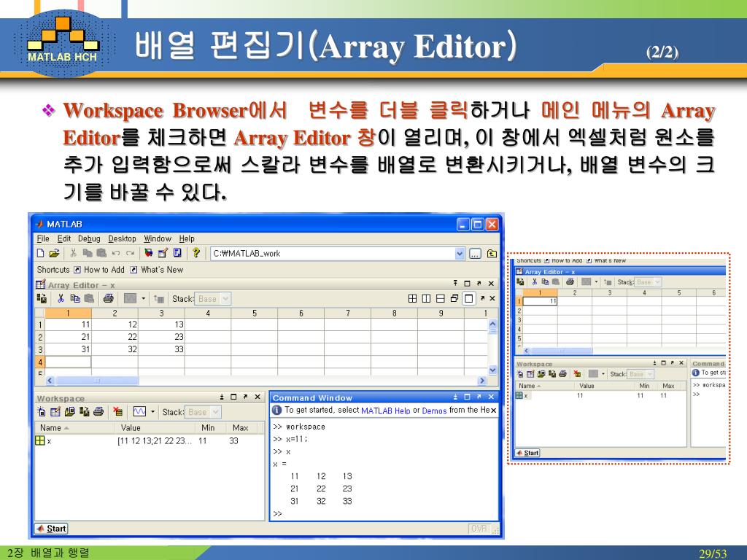Launch Simulink from its toolbar icon
Viewport: 747px width, 560px height.
149,253
